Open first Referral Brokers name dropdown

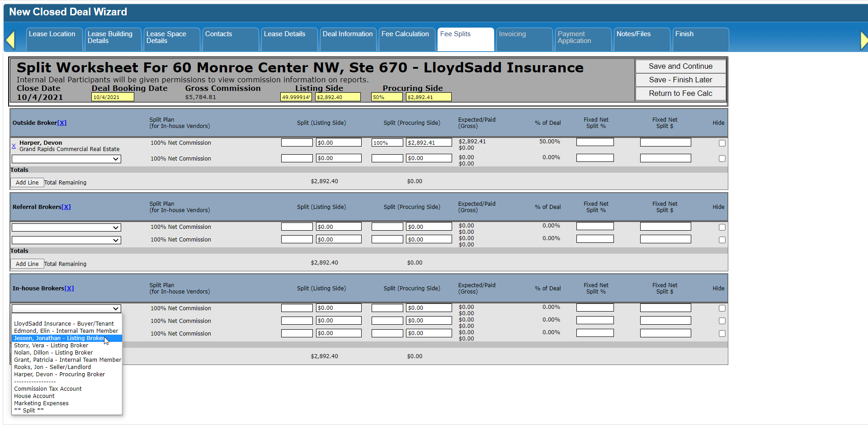pyautogui.click(x=66, y=227)
